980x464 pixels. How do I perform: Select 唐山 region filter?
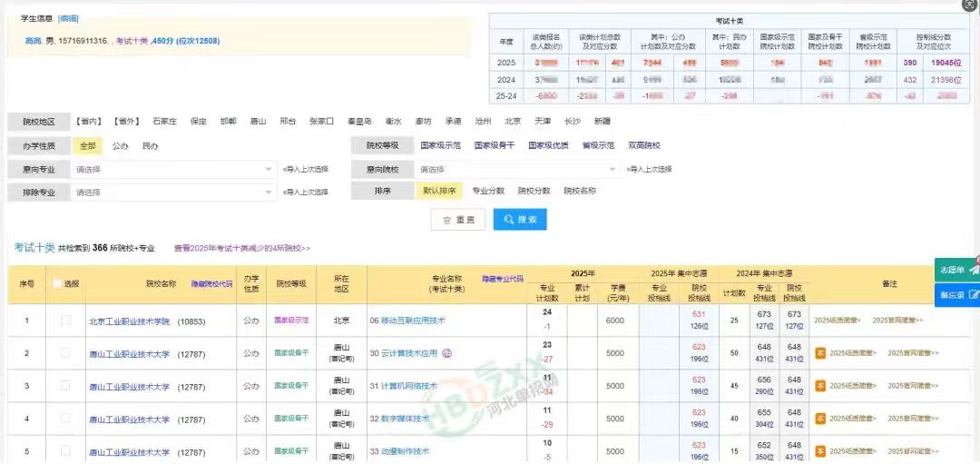pos(258,122)
